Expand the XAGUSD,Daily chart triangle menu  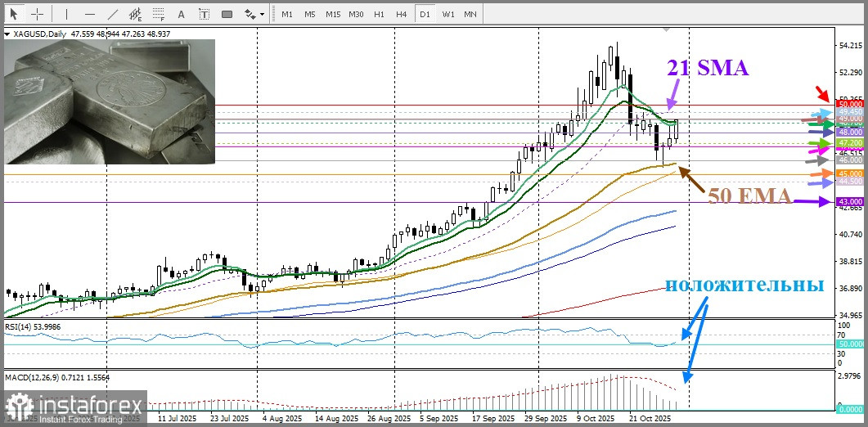point(6,34)
